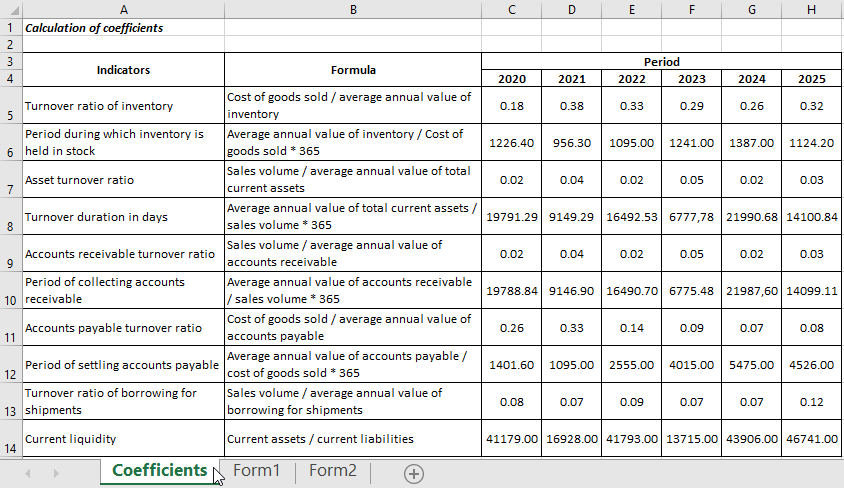Select row 1 header
This screenshot has height=488, width=844.
[11, 27]
